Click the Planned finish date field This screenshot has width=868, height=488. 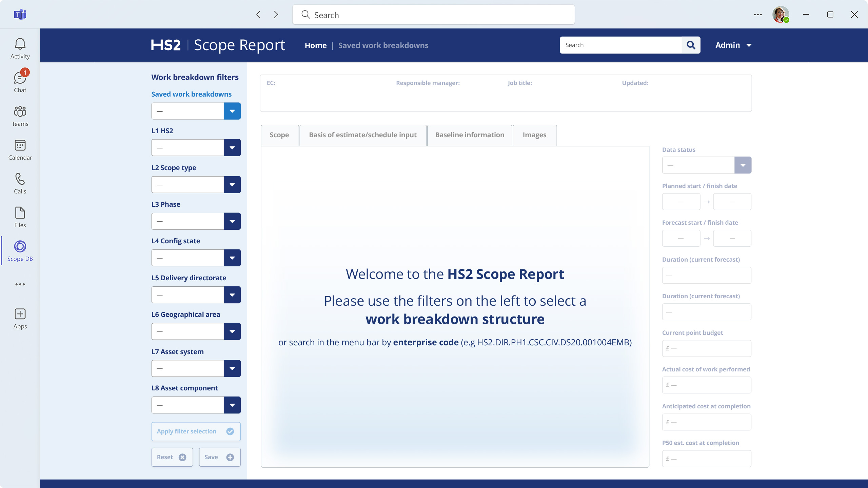tap(732, 202)
